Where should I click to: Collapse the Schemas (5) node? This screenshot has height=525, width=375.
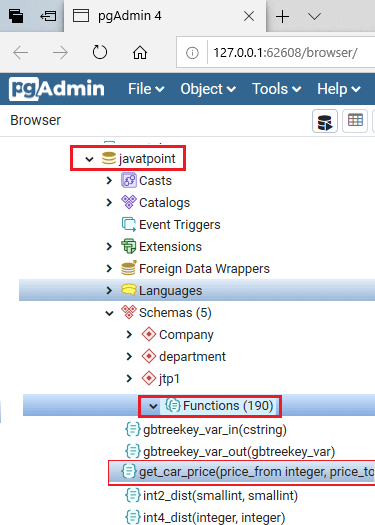(x=109, y=313)
